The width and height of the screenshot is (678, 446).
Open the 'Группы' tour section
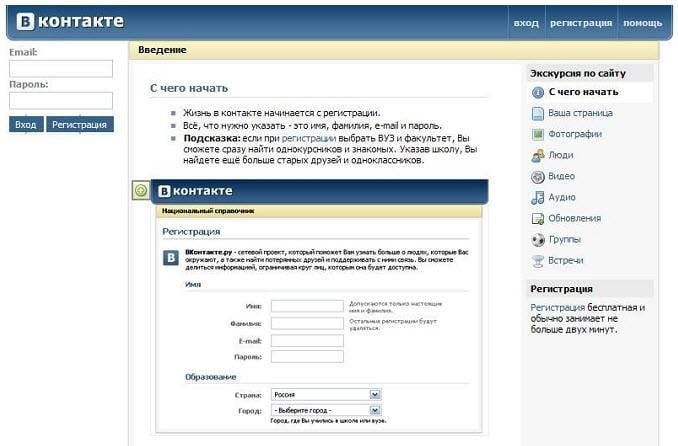[x=565, y=239]
